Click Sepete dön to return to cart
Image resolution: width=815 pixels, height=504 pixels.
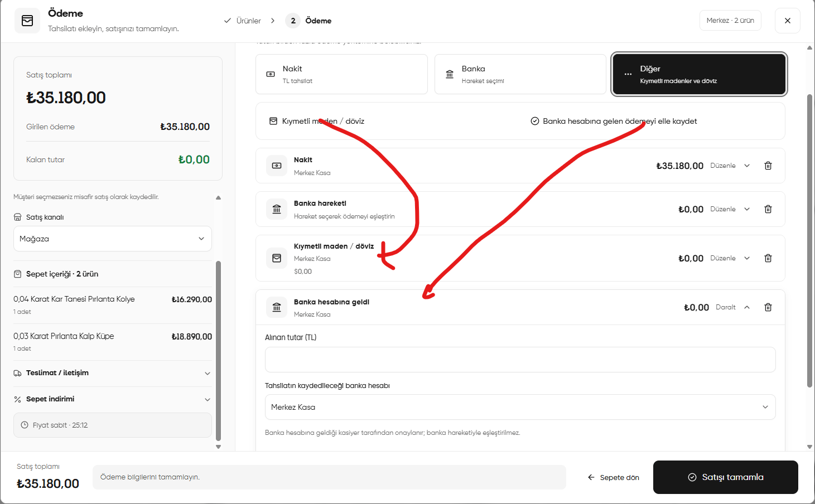coord(614,477)
